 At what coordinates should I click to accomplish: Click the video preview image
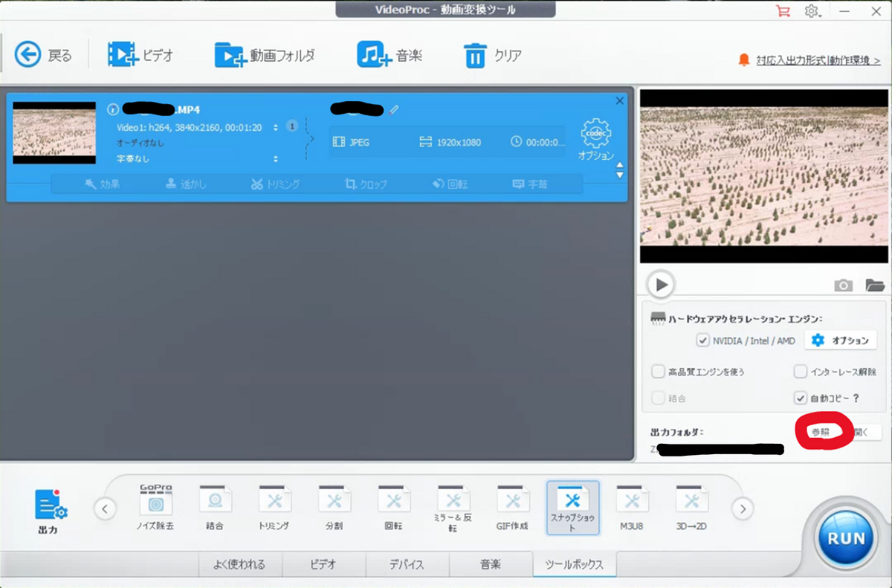click(763, 176)
